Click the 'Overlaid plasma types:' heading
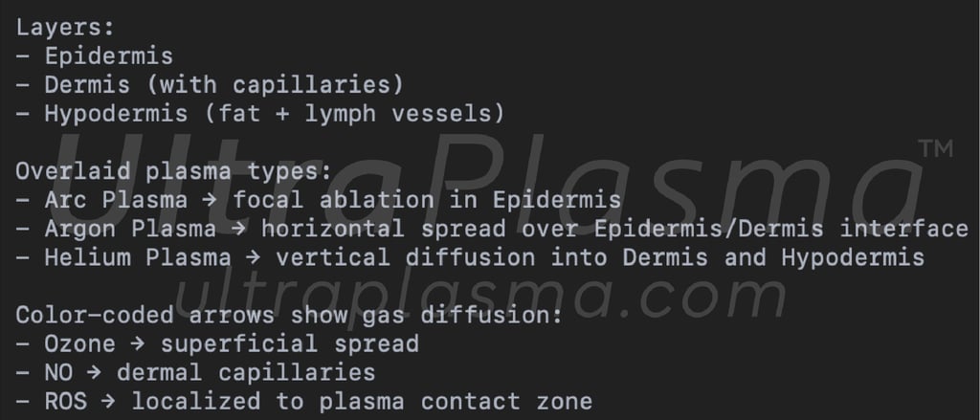The height and width of the screenshot is (420, 980). point(174,171)
